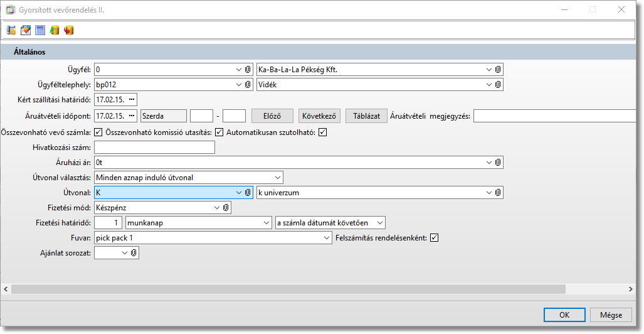The height and width of the screenshot is (334, 644).
Task: Click paperclip next to Készpénz payment mode
Action: [226, 208]
